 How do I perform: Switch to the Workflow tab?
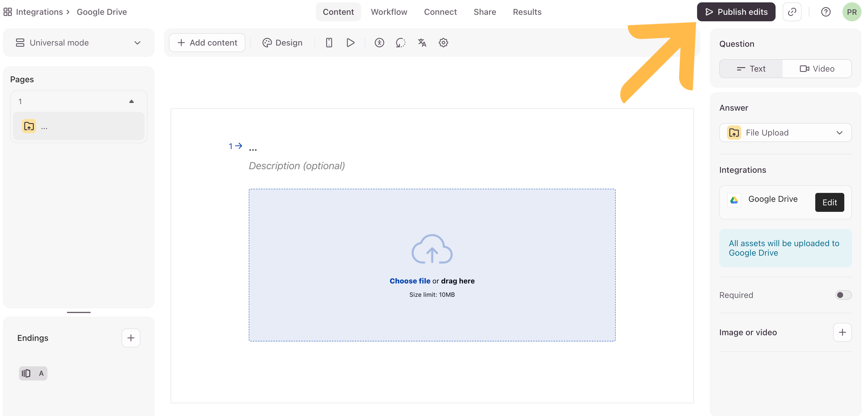[389, 12]
